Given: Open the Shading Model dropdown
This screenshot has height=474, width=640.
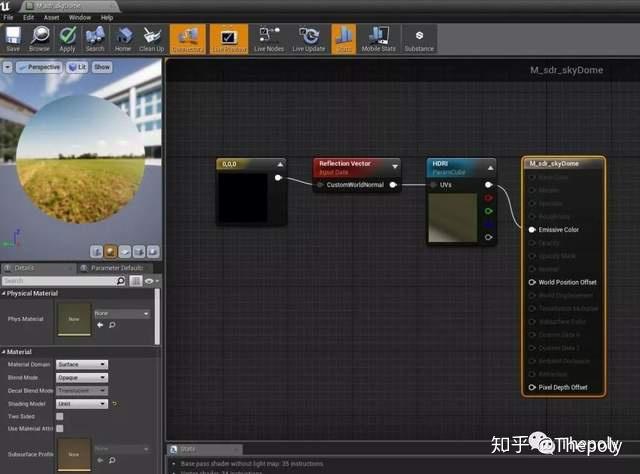Looking at the screenshot, I should 82,404.
